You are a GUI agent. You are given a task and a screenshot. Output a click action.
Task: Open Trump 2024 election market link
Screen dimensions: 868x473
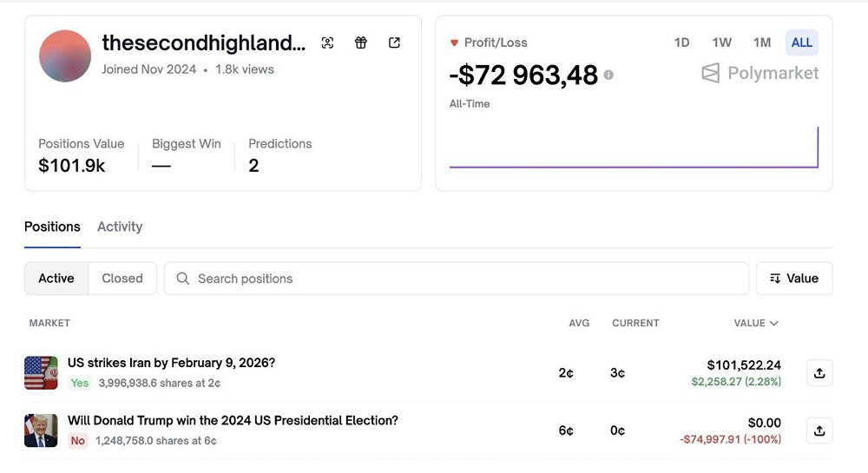(233, 421)
